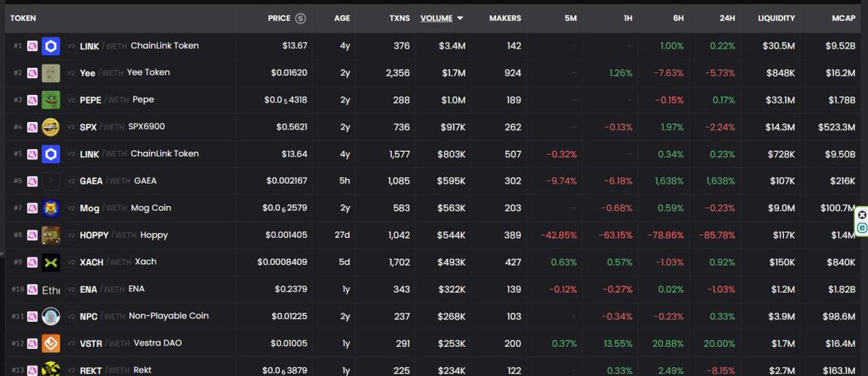Click the GAEA question-mark placeholder logo
The image size is (868, 376).
click(51, 181)
